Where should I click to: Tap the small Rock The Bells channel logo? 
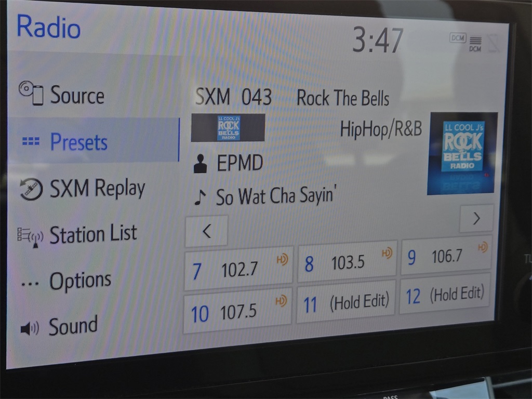(x=228, y=128)
